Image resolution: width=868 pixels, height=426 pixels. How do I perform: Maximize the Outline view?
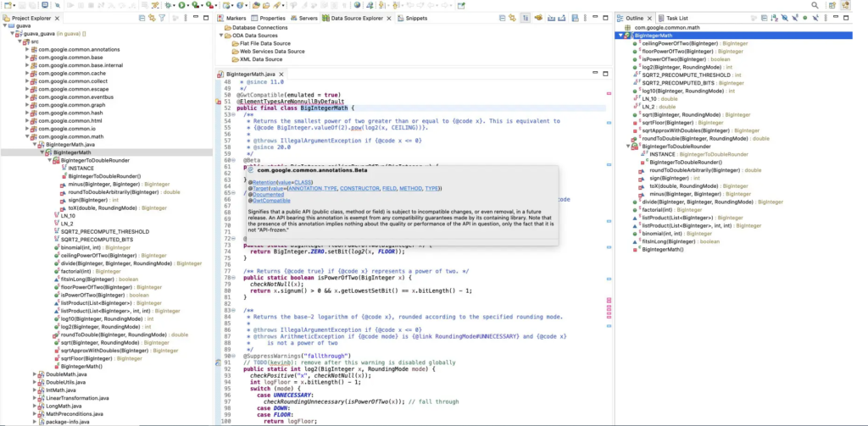846,18
